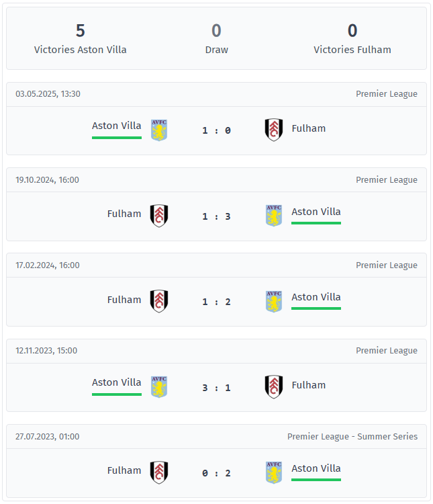
Task: Open Fulham team link in 19.10.2024 match
Action: coord(124,214)
